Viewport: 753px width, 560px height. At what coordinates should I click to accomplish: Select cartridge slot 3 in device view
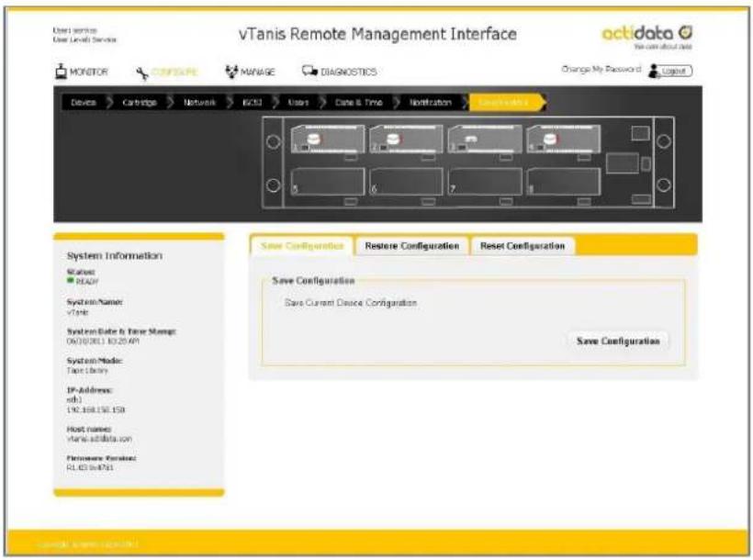485,140
